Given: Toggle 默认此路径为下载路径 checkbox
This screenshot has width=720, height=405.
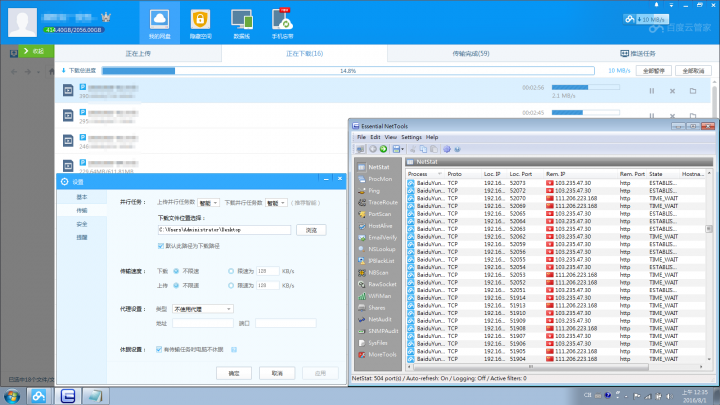Looking at the screenshot, I should click(161, 245).
